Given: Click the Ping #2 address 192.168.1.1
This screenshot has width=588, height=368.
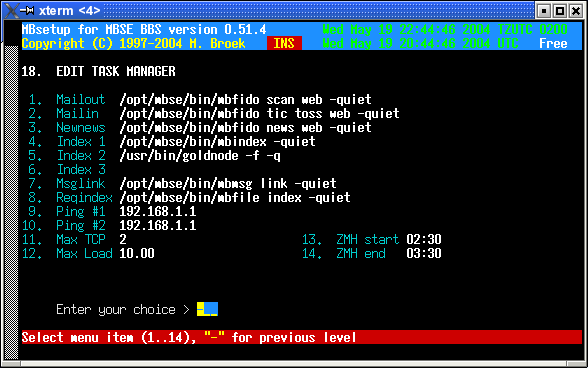Looking at the screenshot, I should 158,225.
